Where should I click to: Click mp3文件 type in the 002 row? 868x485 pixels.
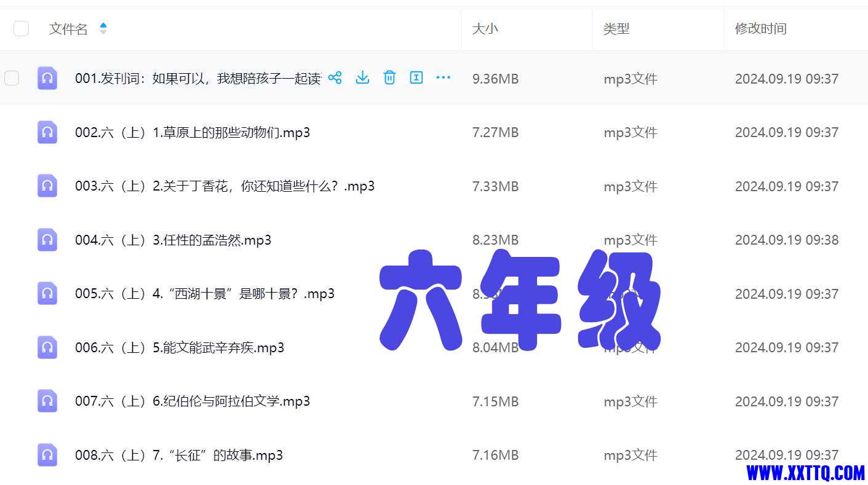click(x=631, y=132)
